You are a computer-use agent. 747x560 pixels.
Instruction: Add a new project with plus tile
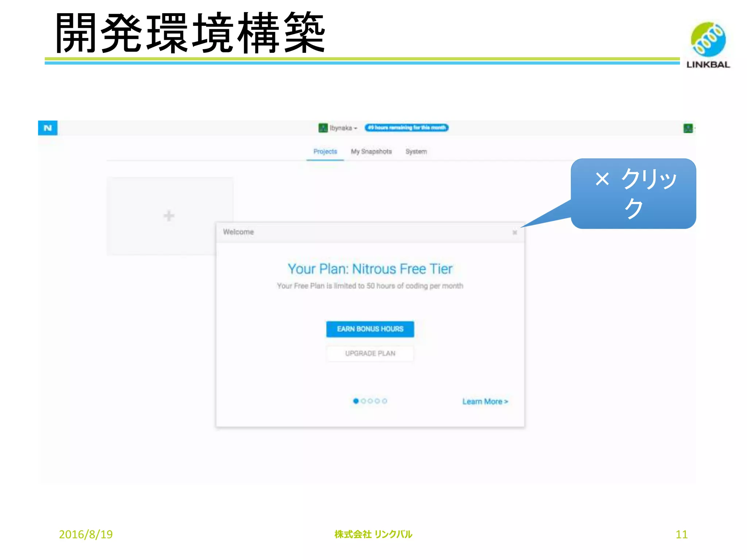(x=169, y=216)
